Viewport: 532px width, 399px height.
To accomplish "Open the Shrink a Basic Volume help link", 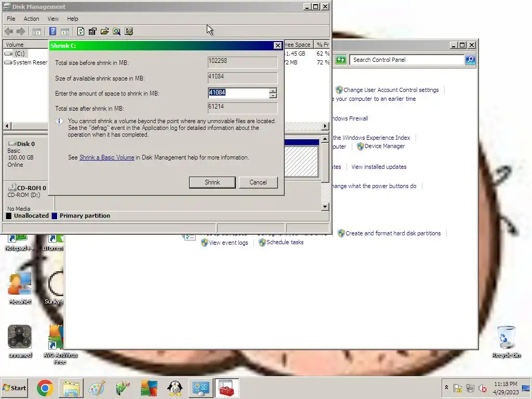I will pos(107,157).
